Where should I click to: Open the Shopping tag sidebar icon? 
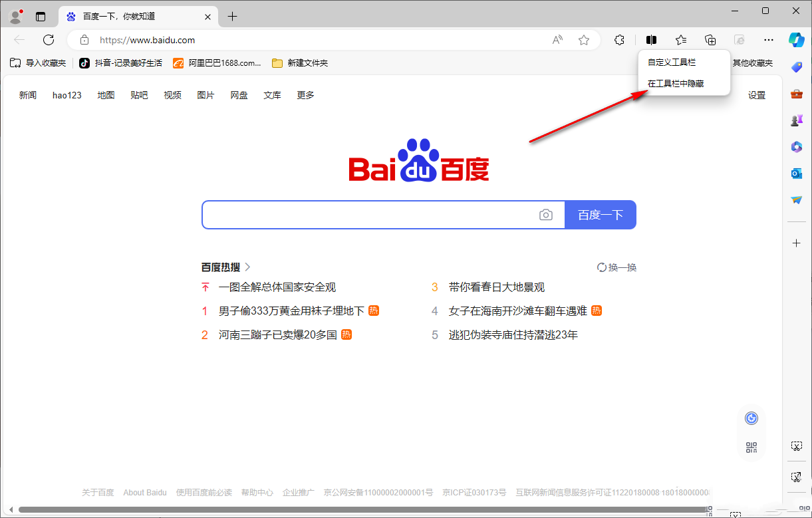point(797,66)
